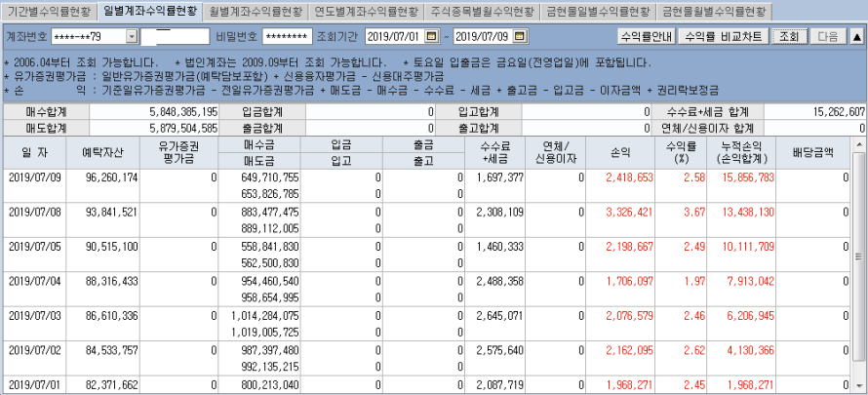868x395 pixels.
Task: Select the 2019/07/09 date row cell
Action: click(x=34, y=178)
